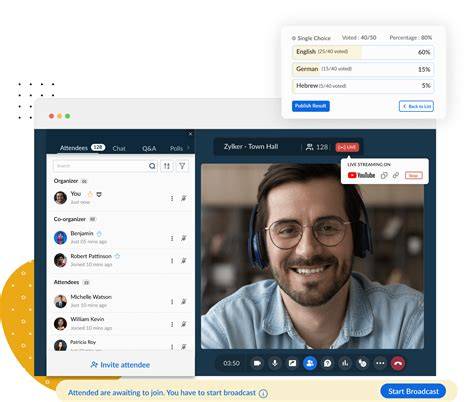Click the chain link icon beside YouTube
The height and width of the screenshot is (402, 474).
(396, 175)
